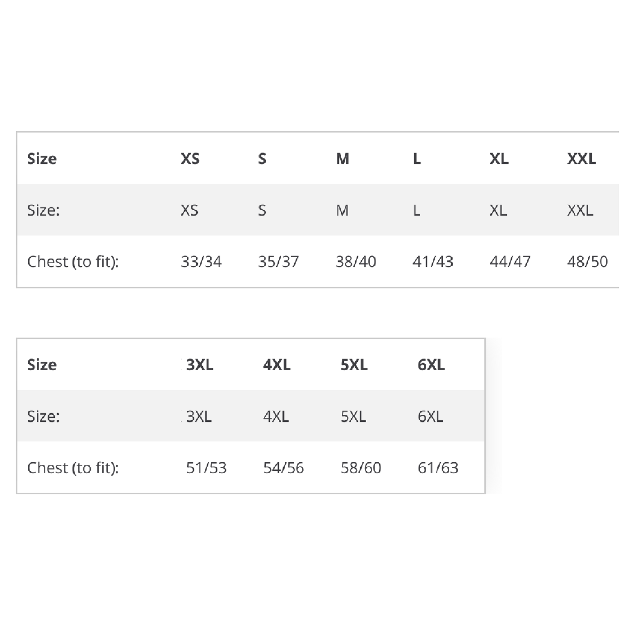644x644 pixels.
Task: Pick the 41/43 chest size cell
Action: click(433, 262)
